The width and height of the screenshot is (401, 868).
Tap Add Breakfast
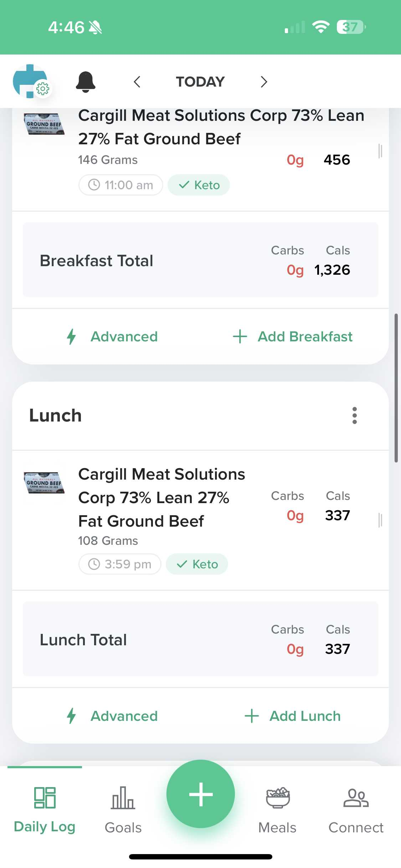tap(293, 337)
